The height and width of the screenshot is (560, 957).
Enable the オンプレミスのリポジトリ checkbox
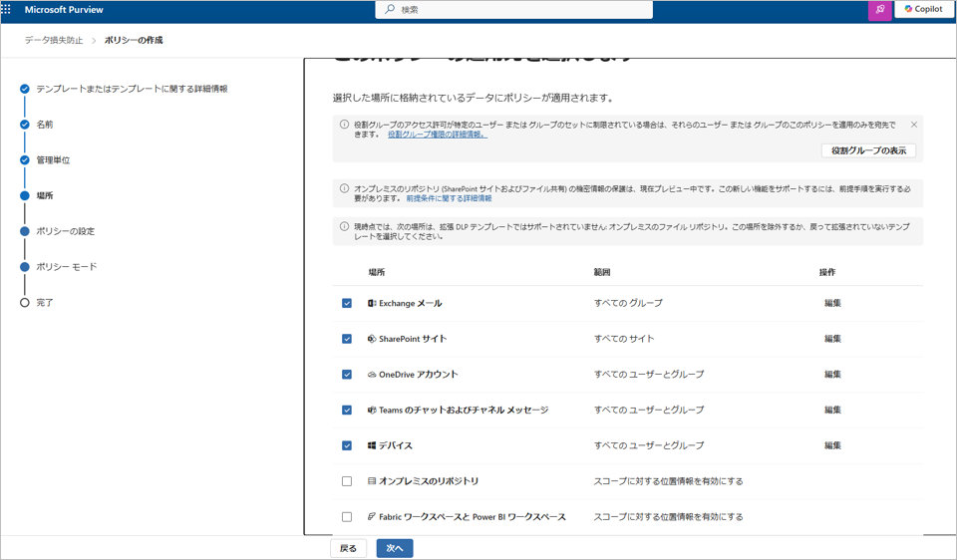click(347, 481)
